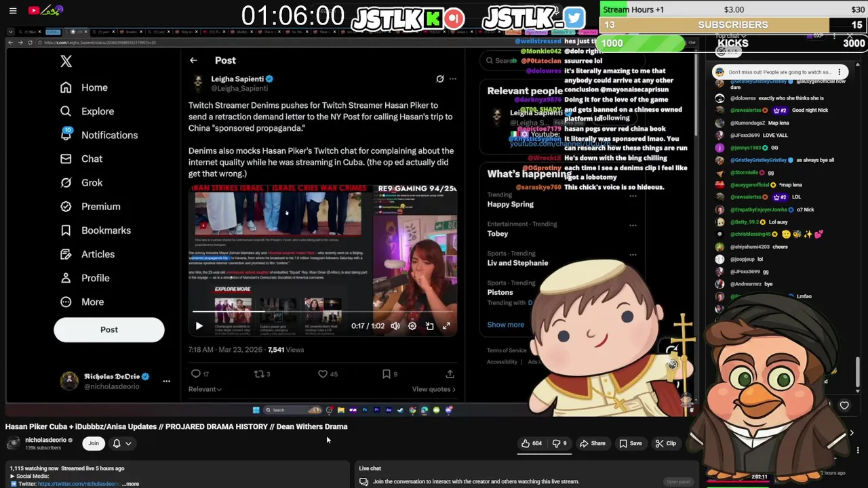Open the Relevant replies sort dropdown
This screenshot has height=488, width=868.
(x=205, y=389)
